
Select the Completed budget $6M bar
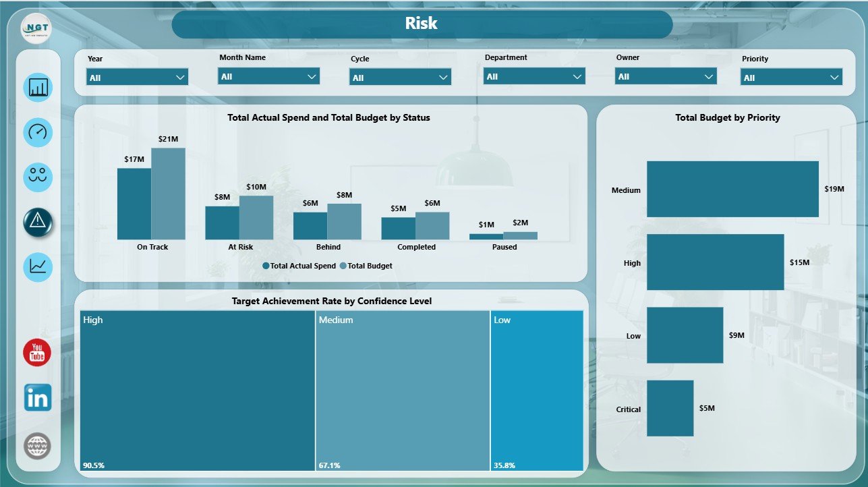pyautogui.click(x=432, y=226)
